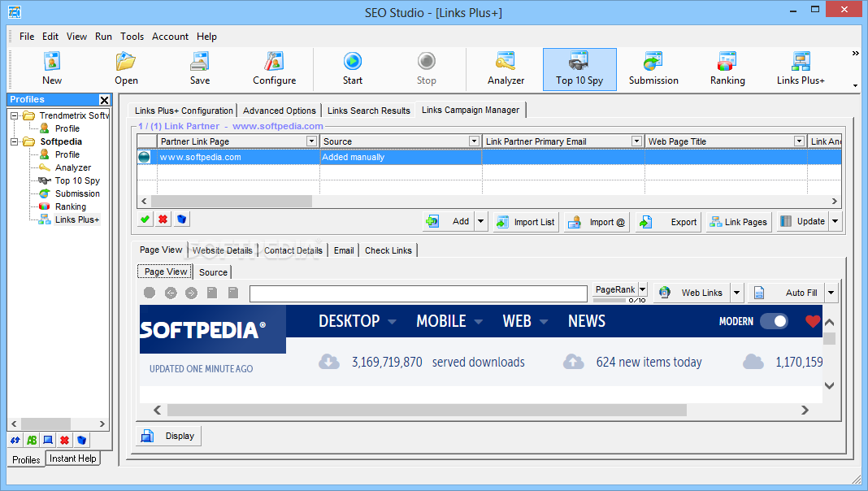Click the Import List button
This screenshot has height=491, width=868.
coord(526,222)
